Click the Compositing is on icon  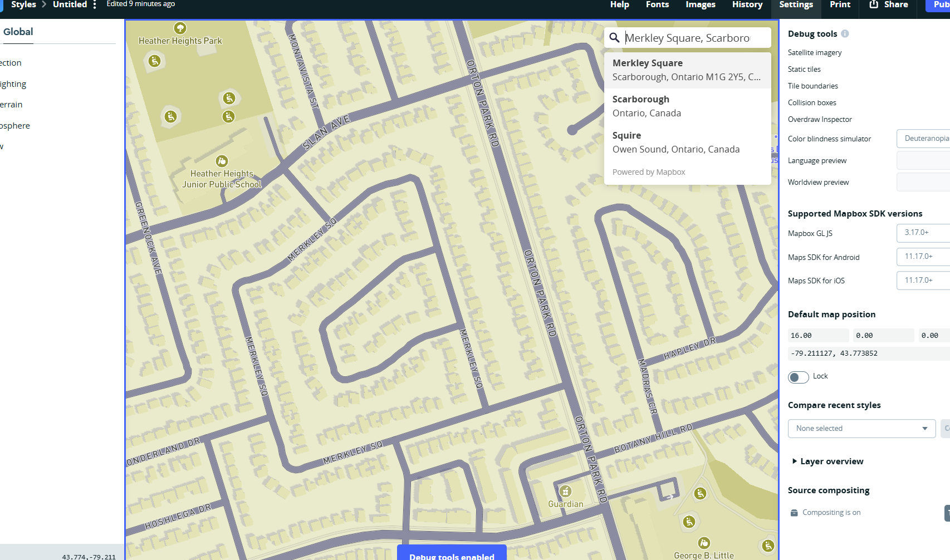(794, 513)
